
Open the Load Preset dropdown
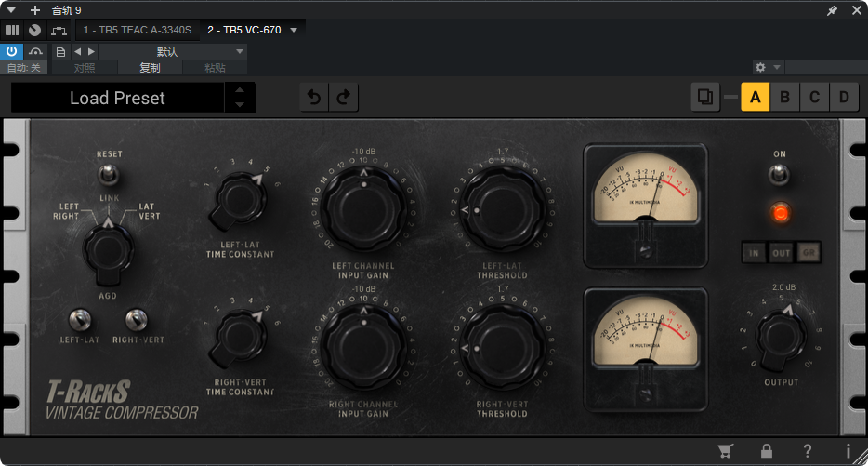click(x=117, y=98)
